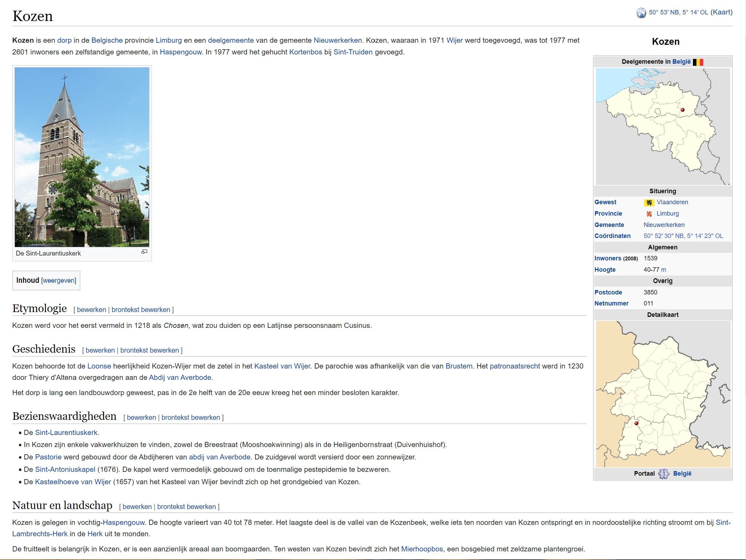Click the Postcode label in infobox
Image resolution: width=746 pixels, height=560 pixels.
click(x=608, y=292)
